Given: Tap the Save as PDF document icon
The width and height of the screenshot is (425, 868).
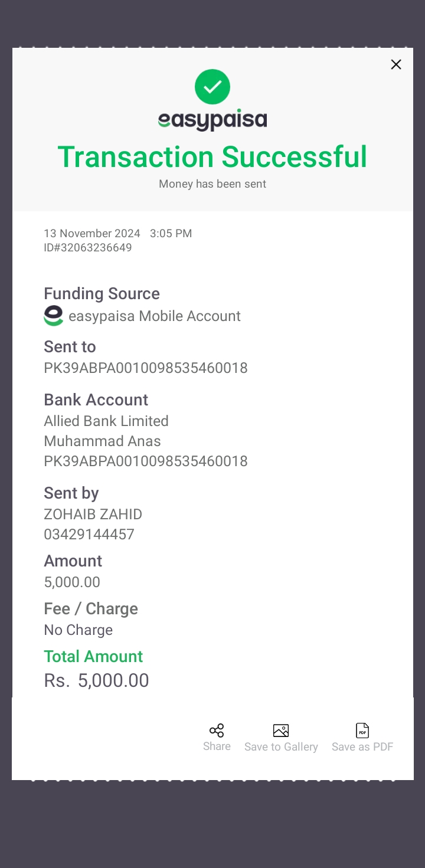Looking at the screenshot, I should [x=362, y=731].
